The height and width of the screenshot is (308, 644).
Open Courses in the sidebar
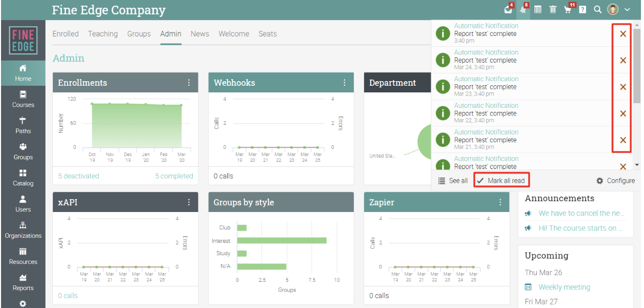pyautogui.click(x=23, y=100)
